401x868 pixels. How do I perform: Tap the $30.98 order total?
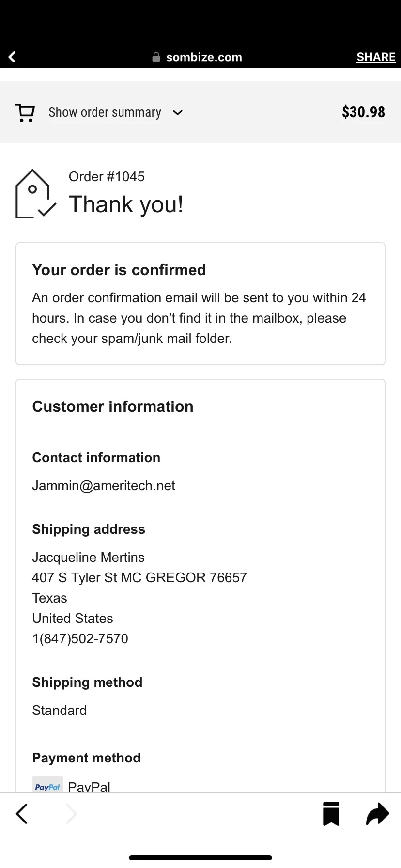pyautogui.click(x=363, y=112)
